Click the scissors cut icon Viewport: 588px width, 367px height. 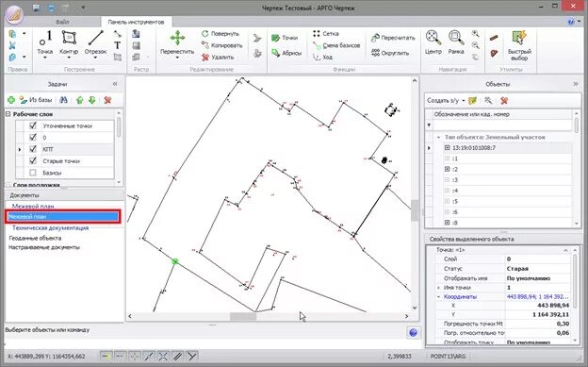point(12,45)
